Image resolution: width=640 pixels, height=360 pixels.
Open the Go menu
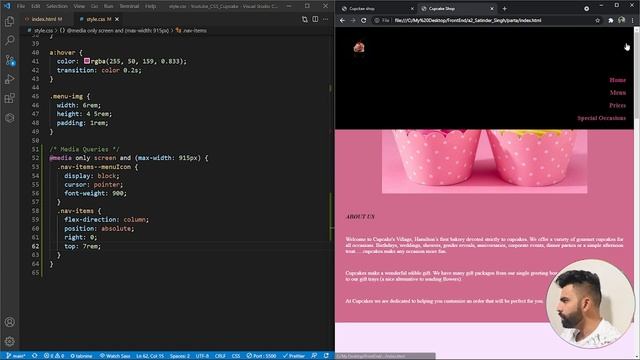(95, 6)
